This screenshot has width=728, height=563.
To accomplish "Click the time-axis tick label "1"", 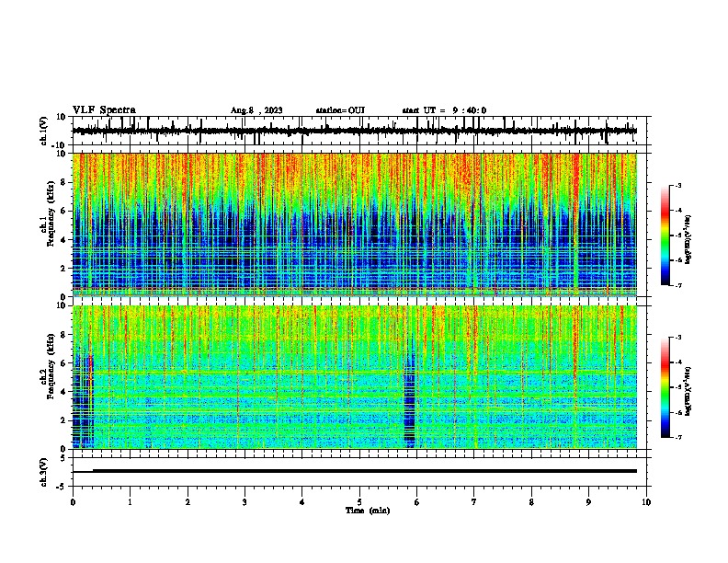I will coord(130,502).
